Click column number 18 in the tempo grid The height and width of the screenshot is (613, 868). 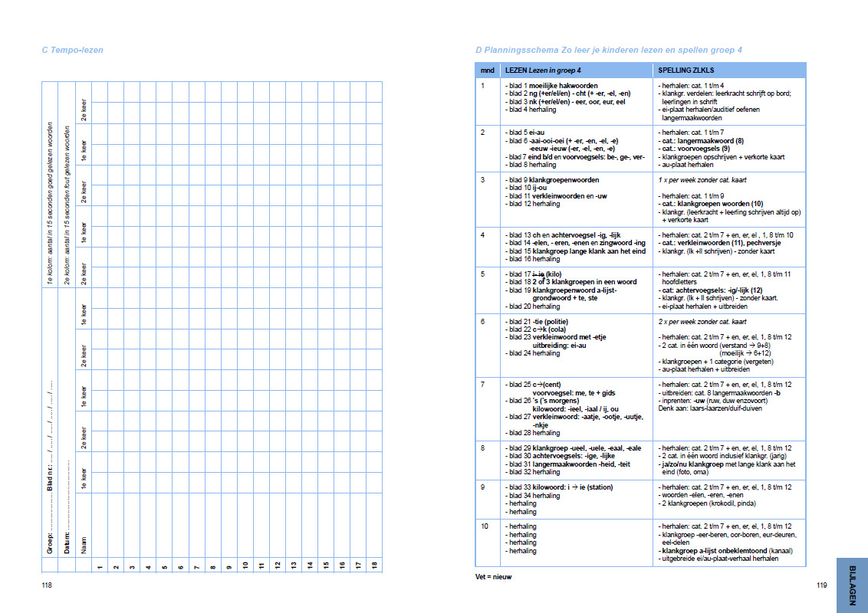pos(374,565)
